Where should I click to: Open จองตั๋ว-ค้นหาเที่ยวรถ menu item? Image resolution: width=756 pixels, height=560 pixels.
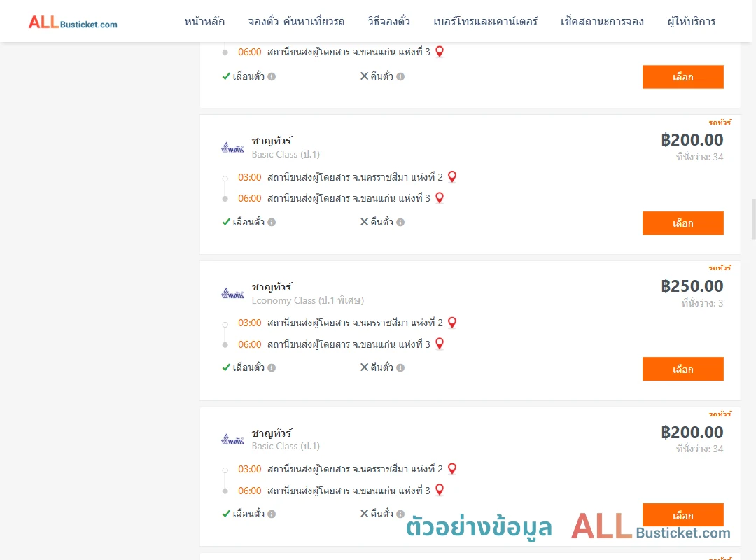coord(296,22)
